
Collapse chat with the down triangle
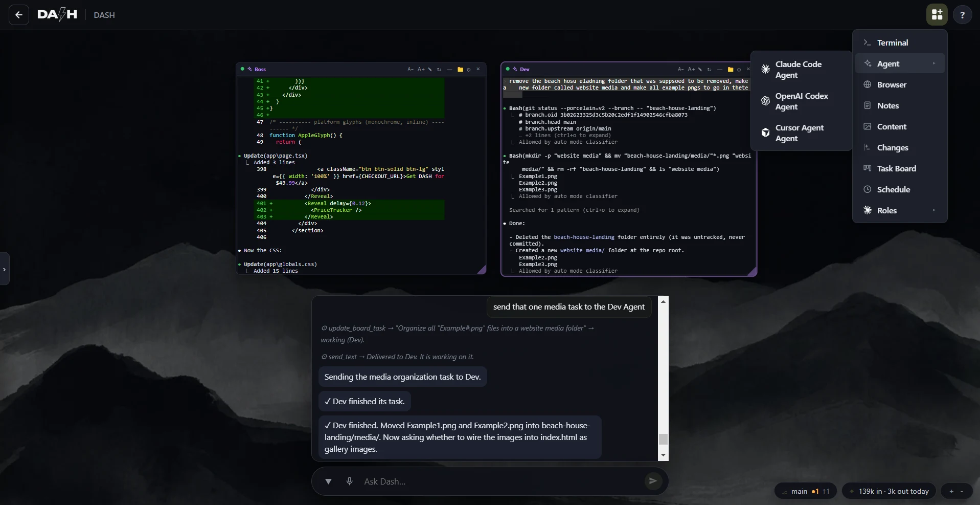tap(329, 481)
